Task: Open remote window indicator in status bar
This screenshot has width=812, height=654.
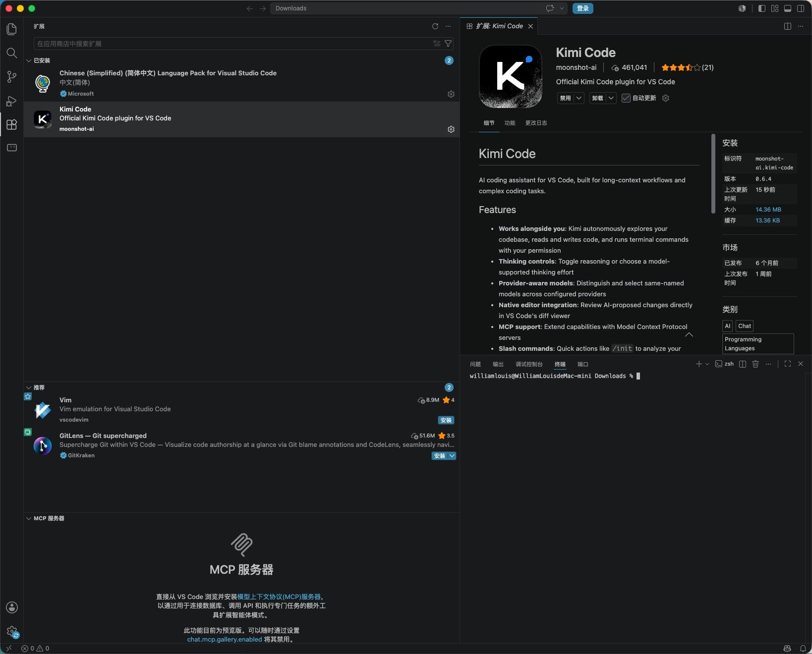Action: 8,649
